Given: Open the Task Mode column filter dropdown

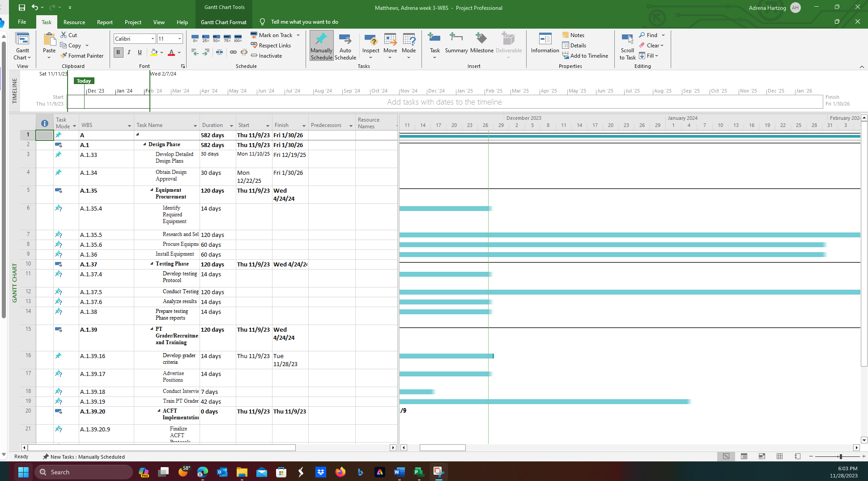Looking at the screenshot, I should [74, 126].
